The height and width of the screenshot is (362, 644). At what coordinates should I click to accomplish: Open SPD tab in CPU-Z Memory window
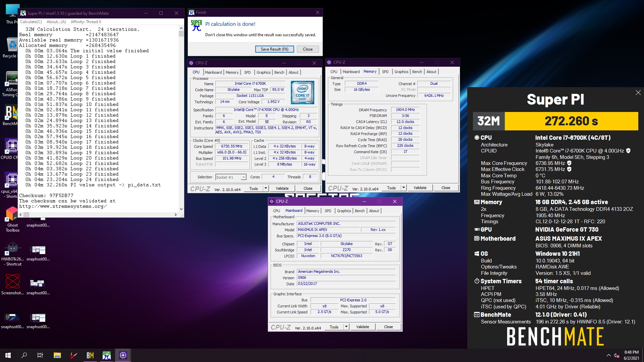click(385, 72)
